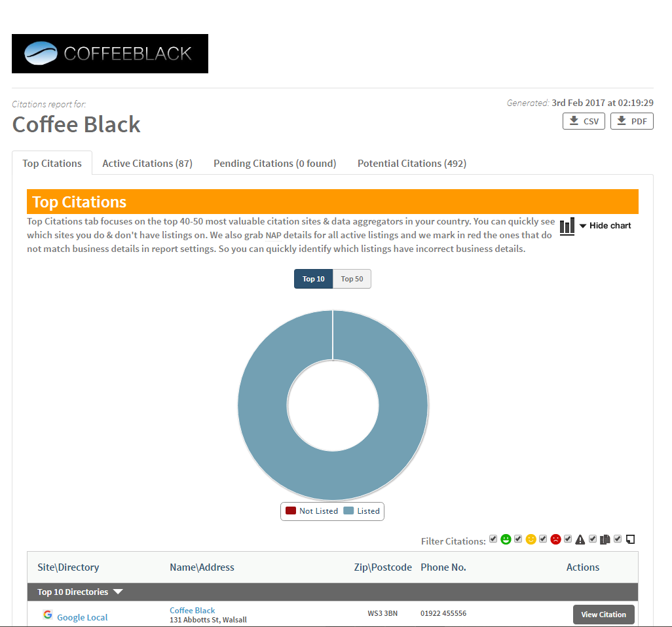This screenshot has width=672, height=627.
Task: Click the warning triangle filter icon
Action: (x=580, y=539)
